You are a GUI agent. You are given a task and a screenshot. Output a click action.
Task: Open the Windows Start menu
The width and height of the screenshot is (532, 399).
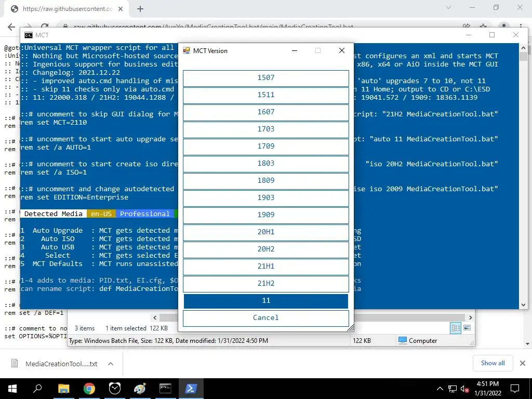[x=12, y=389]
